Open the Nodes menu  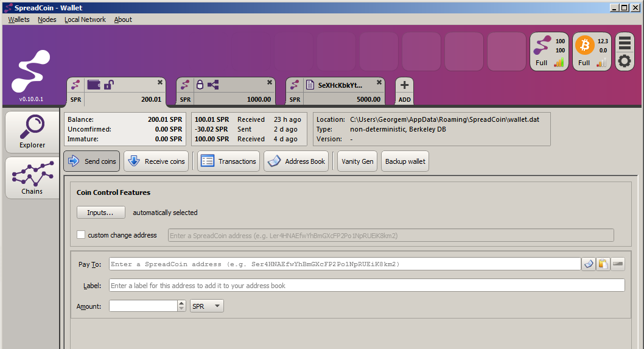coord(47,19)
